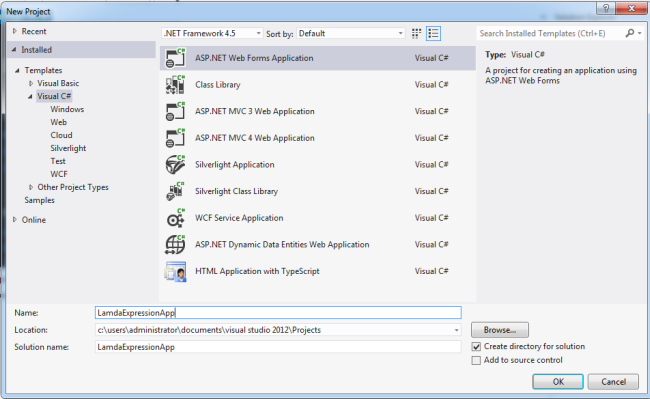Image resolution: width=650 pixels, height=399 pixels.
Task: Select the WCF Service Application gear icon
Action: click(x=175, y=218)
